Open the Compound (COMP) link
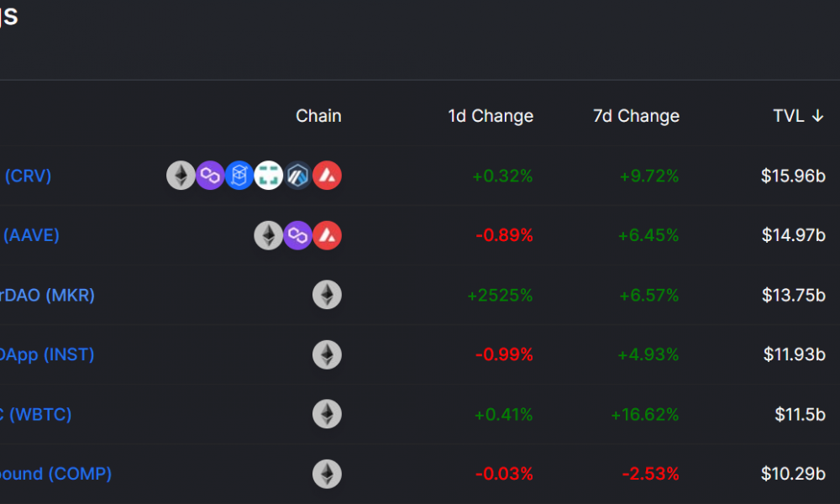The width and height of the screenshot is (840, 504). 55,474
